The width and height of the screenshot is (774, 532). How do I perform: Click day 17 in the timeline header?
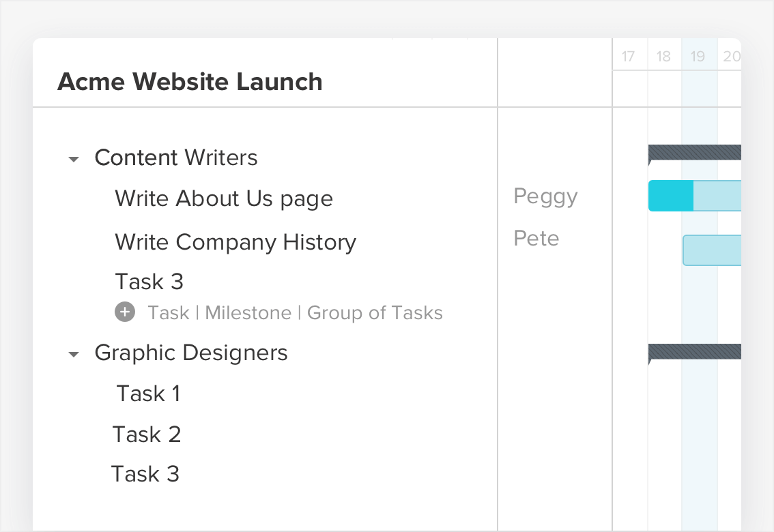(x=629, y=57)
